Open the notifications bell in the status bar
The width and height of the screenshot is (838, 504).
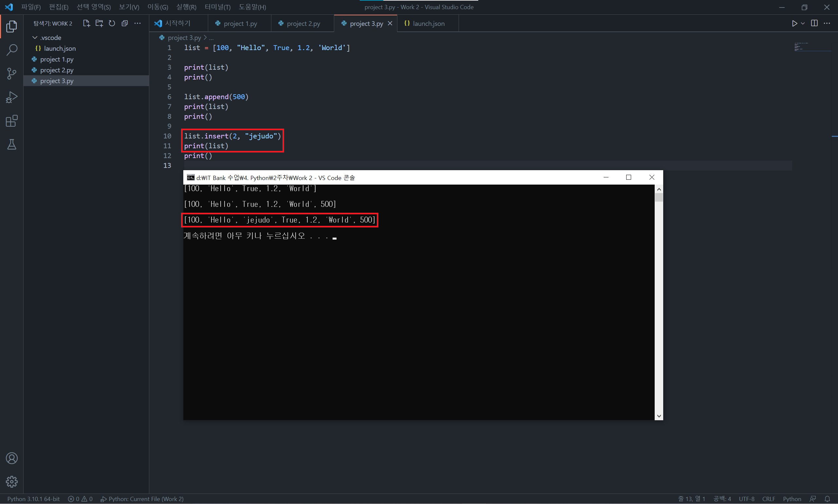828,498
